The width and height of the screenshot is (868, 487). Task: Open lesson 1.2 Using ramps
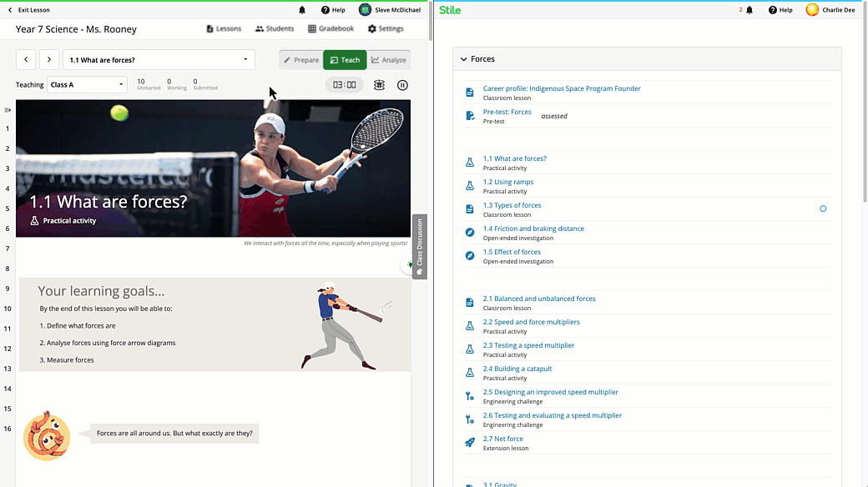pos(508,182)
